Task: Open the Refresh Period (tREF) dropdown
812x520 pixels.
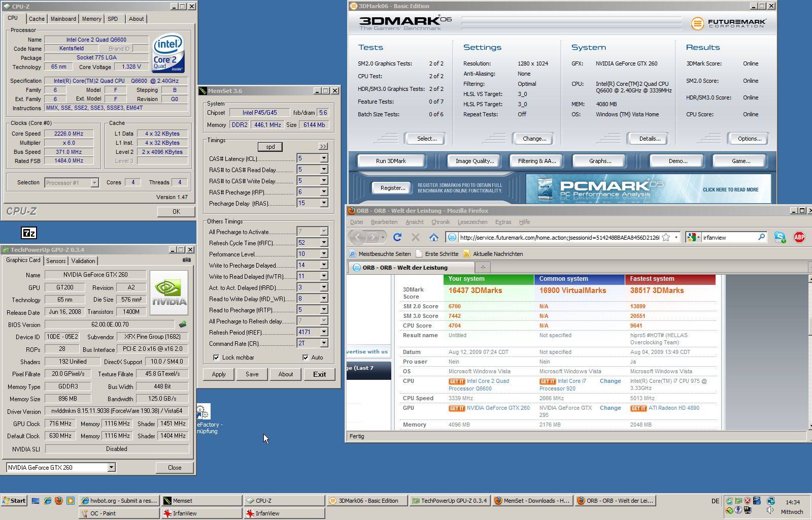Action: click(323, 332)
